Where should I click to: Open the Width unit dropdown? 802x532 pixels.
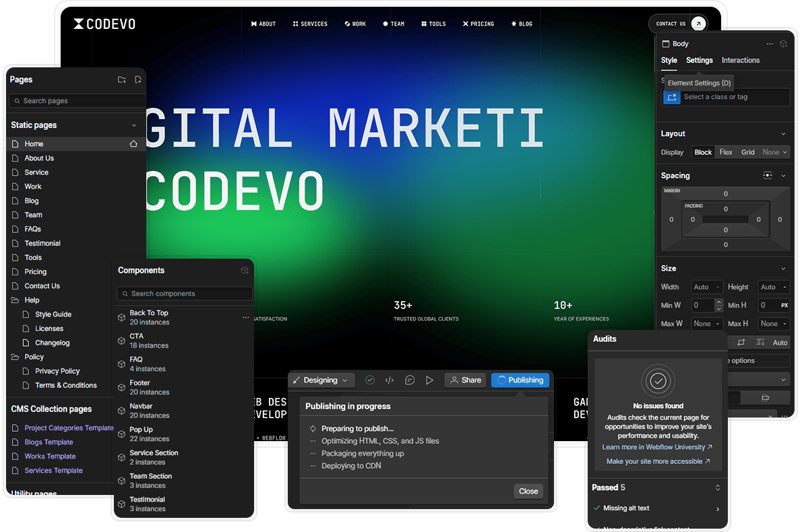click(x=718, y=287)
